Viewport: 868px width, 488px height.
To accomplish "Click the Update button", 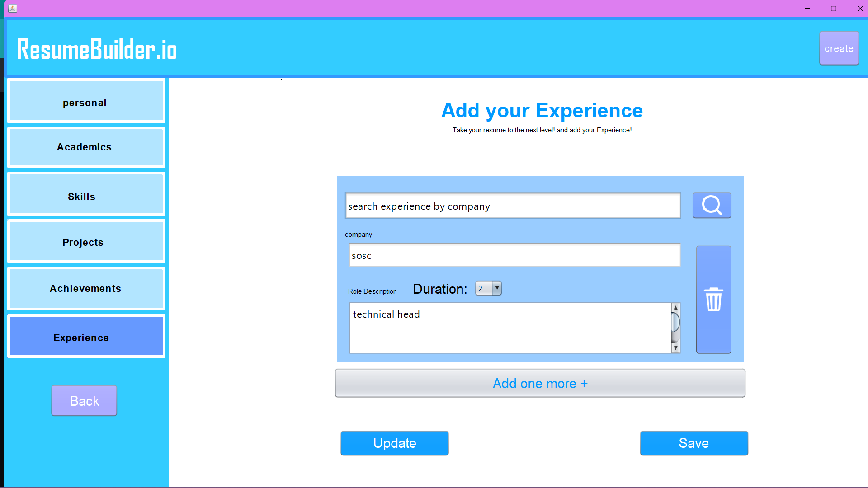I will click(x=394, y=443).
